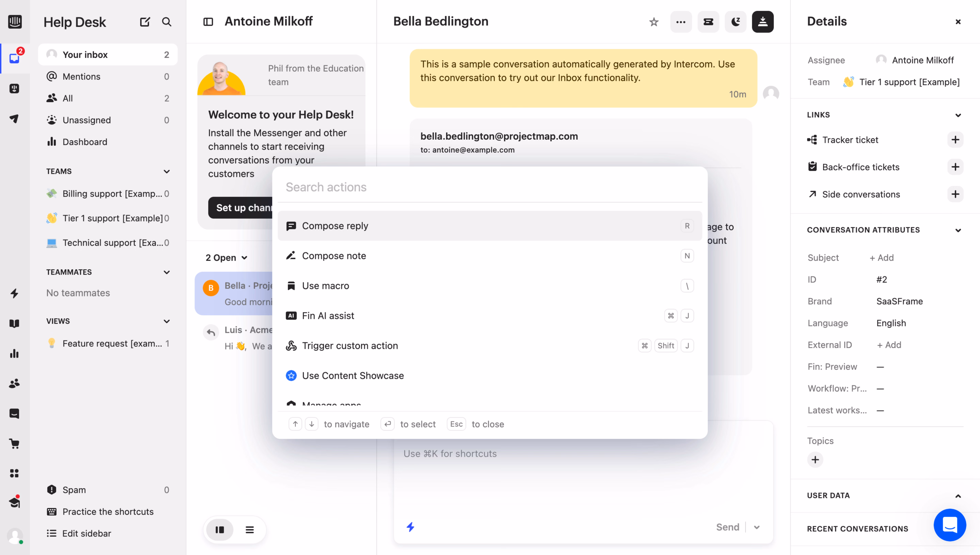
Task: Open the 2 Open status dropdown
Action: click(x=227, y=258)
